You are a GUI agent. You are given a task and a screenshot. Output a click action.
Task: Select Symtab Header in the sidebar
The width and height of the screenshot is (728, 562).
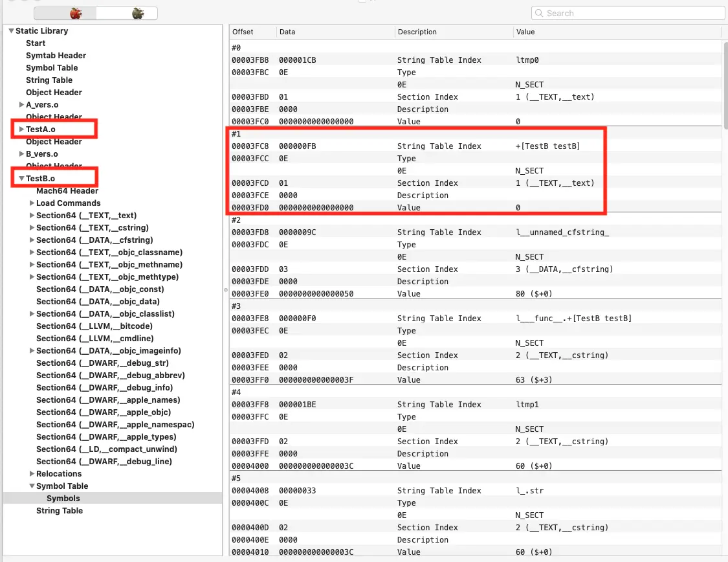[x=56, y=56]
